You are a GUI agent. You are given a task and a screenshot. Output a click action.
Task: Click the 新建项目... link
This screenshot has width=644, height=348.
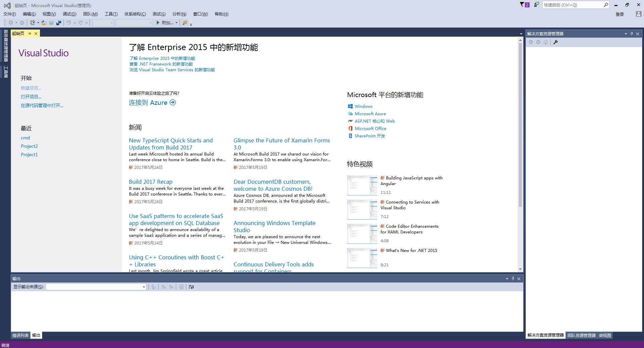pos(31,88)
